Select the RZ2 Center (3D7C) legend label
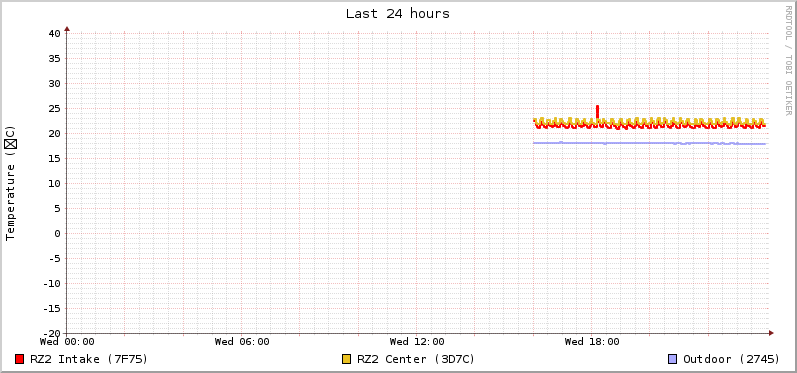 [x=416, y=359]
